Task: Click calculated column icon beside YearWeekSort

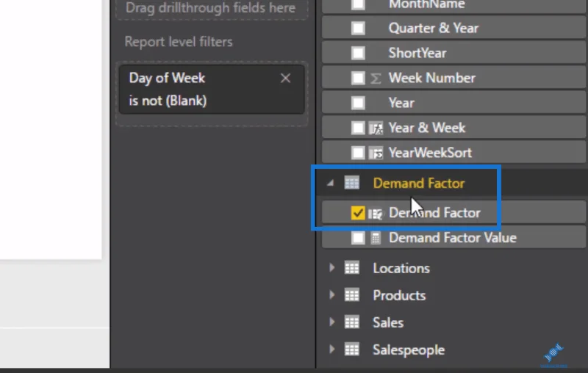Action: [x=376, y=153]
